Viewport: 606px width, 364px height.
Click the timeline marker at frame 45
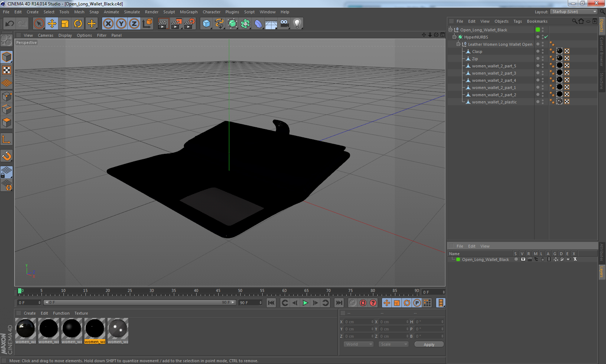(218, 292)
